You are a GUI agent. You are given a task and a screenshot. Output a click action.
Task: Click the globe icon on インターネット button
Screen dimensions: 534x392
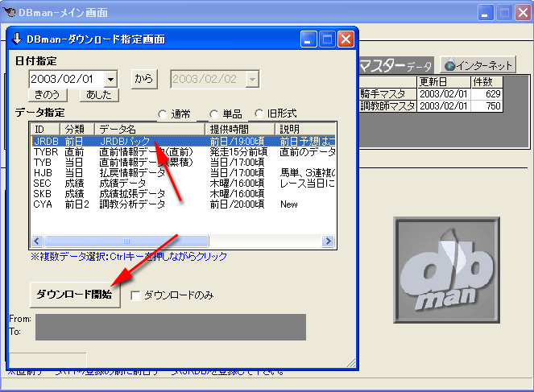tap(449, 65)
